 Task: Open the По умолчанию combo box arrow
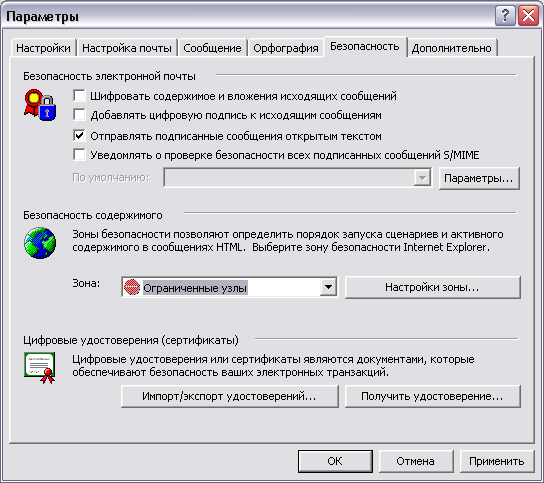(422, 178)
